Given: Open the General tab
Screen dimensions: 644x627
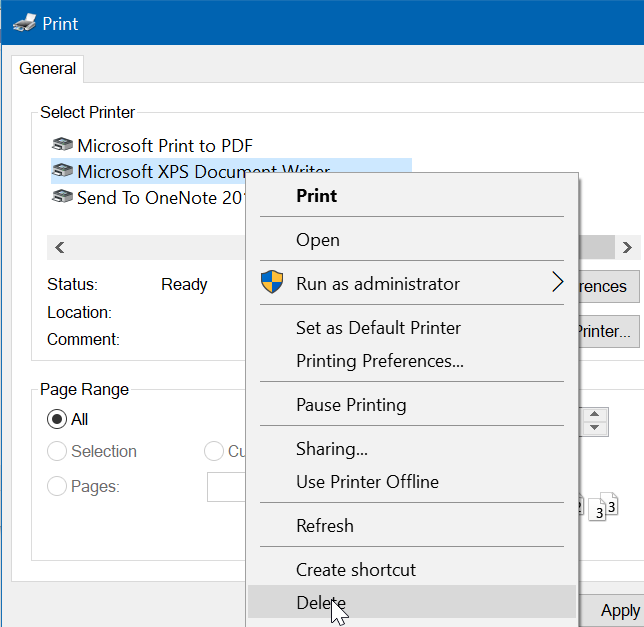Looking at the screenshot, I should [48, 69].
